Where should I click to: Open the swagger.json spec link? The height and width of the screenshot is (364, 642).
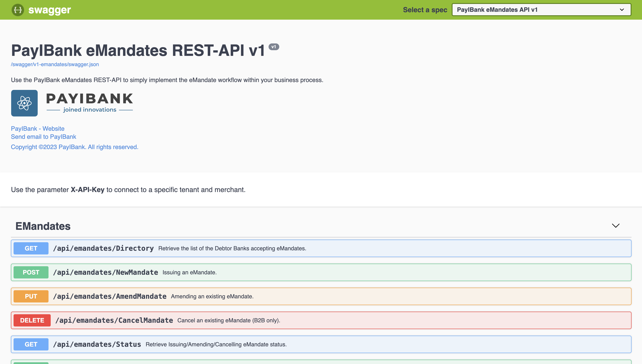pyautogui.click(x=55, y=64)
